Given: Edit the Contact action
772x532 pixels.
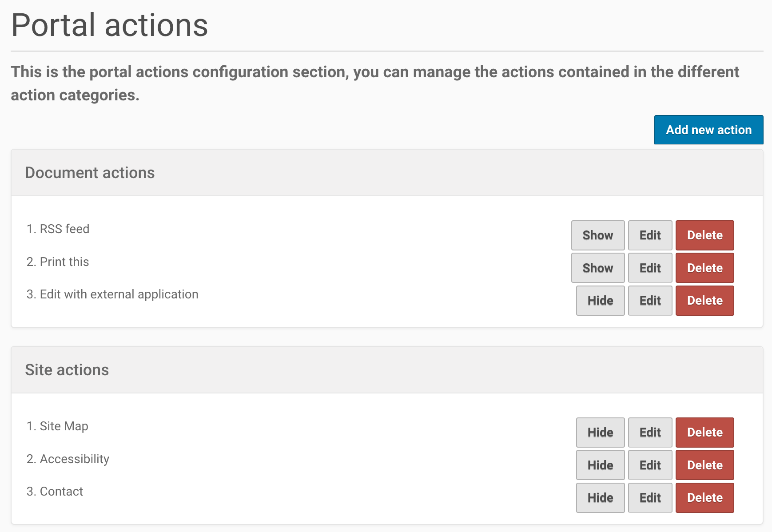Looking at the screenshot, I should (x=650, y=498).
